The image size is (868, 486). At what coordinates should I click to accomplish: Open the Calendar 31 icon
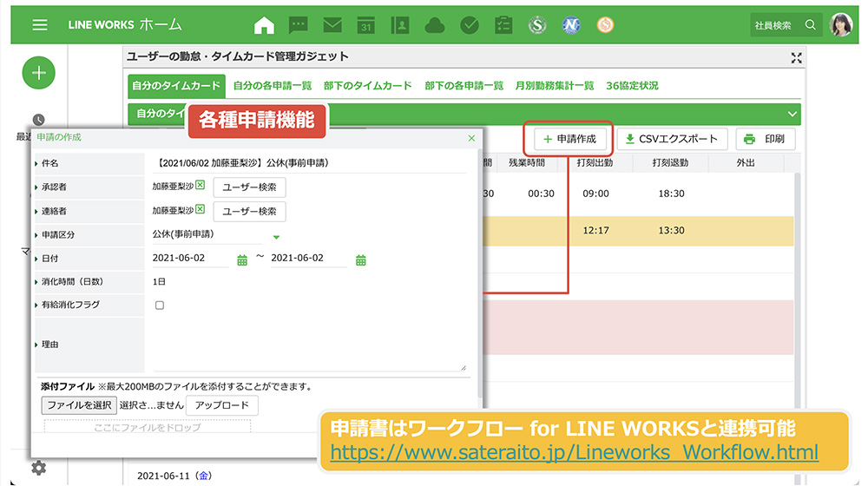point(366,25)
